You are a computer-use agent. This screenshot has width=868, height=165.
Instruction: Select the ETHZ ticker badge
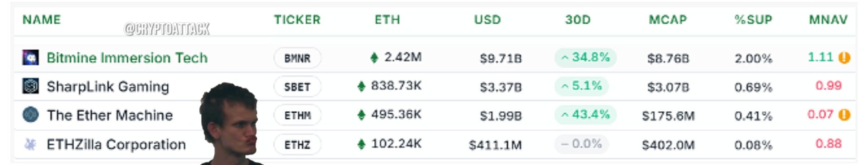tap(297, 145)
